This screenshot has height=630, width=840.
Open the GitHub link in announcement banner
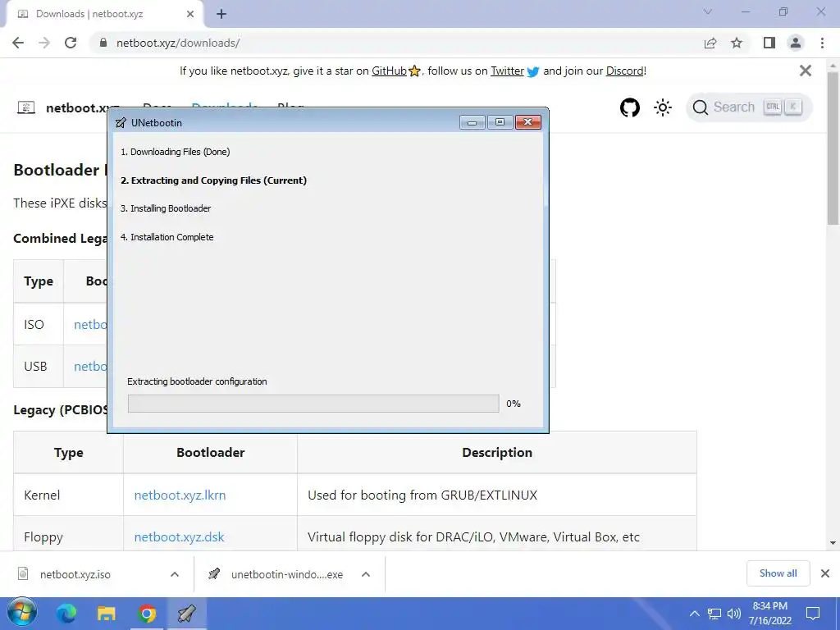[x=389, y=71]
